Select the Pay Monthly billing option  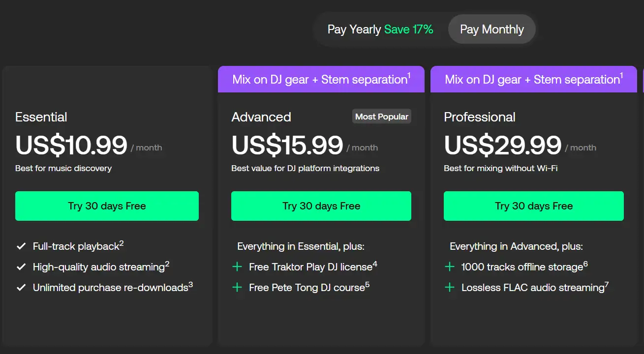click(491, 29)
